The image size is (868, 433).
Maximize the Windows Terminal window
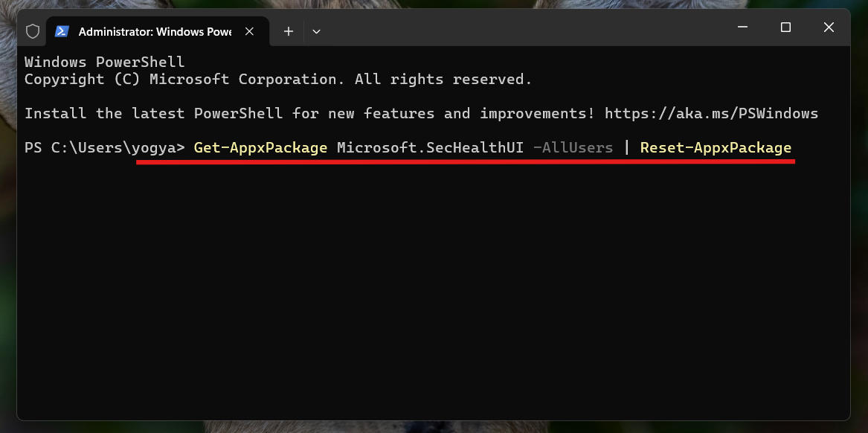tap(785, 27)
